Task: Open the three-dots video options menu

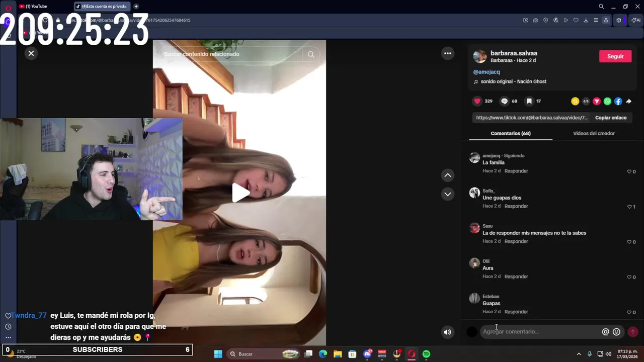Action: tap(447, 53)
